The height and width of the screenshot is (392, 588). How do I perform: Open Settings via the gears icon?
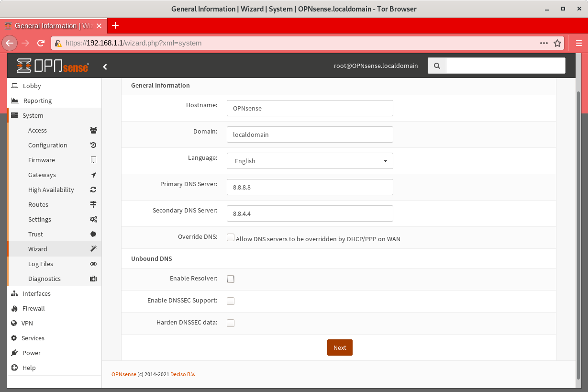point(93,219)
